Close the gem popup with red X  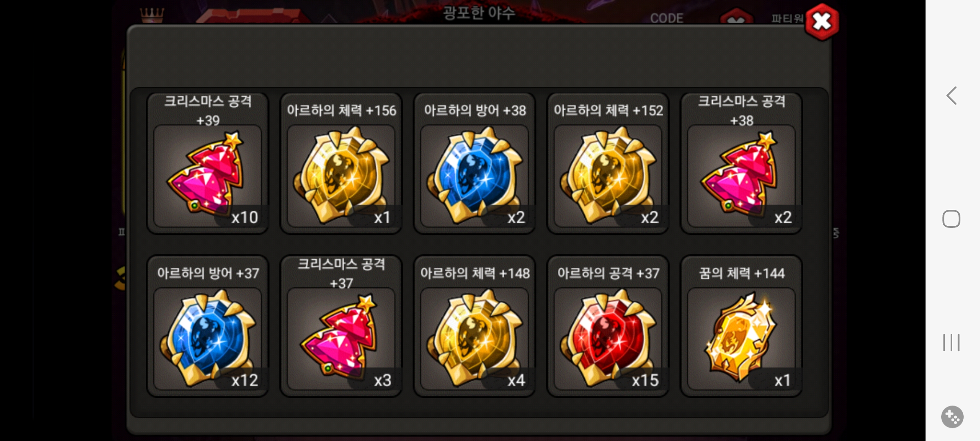822,22
